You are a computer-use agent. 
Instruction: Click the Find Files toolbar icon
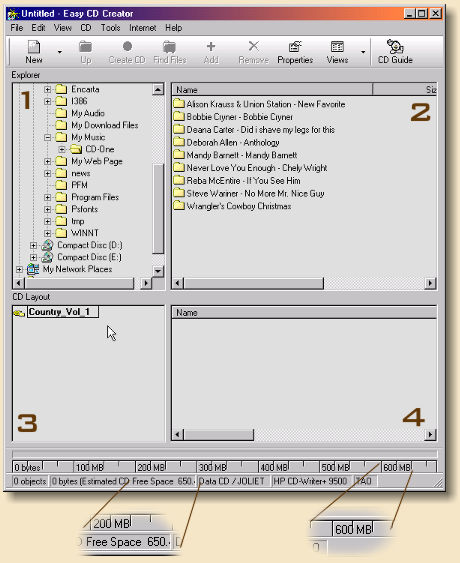coord(169,52)
